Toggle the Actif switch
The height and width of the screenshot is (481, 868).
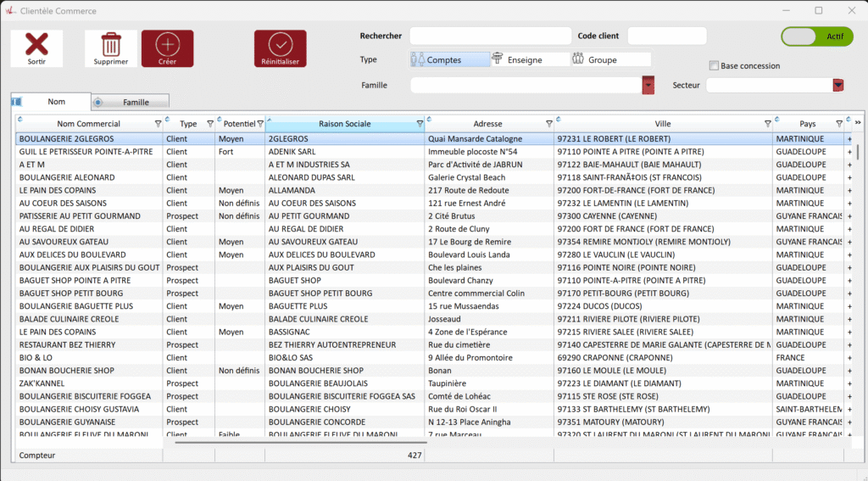pyautogui.click(x=816, y=36)
